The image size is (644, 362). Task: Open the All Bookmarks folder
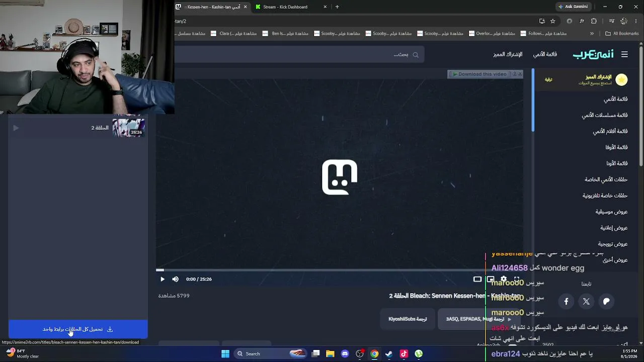pyautogui.click(x=622, y=34)
